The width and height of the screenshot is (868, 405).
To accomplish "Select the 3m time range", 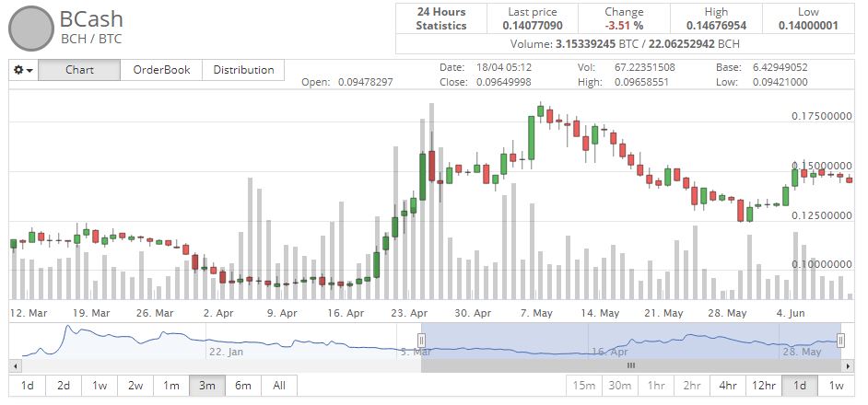I will (207, 386).
